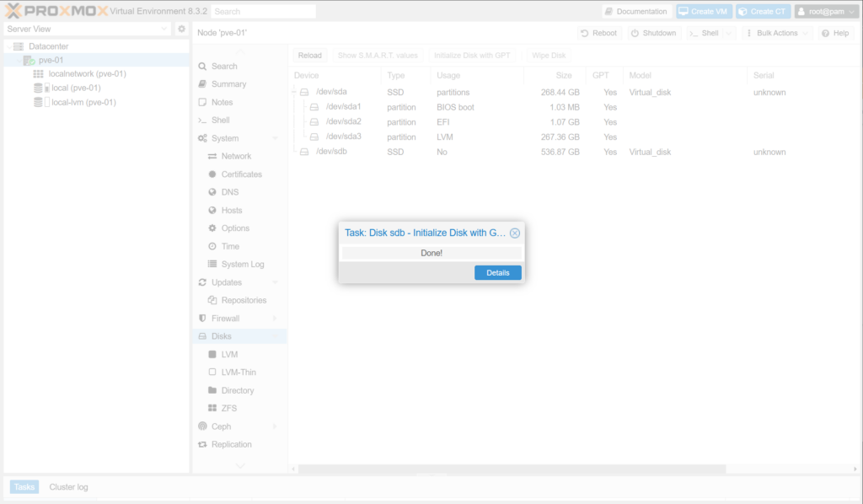The width and height of the screenshot is (863, 504).
Task: Click the Create CT button
Action: (x=763, y=12)
